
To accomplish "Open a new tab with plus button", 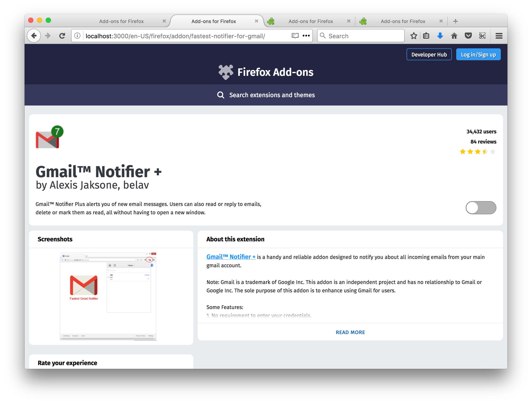I will (x=455, y=21).
